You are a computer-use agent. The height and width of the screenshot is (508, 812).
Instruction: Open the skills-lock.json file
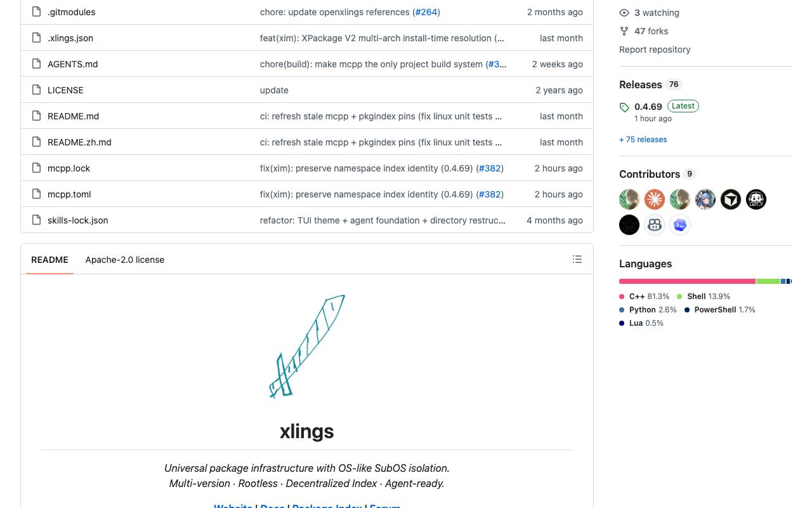point(78,220)
